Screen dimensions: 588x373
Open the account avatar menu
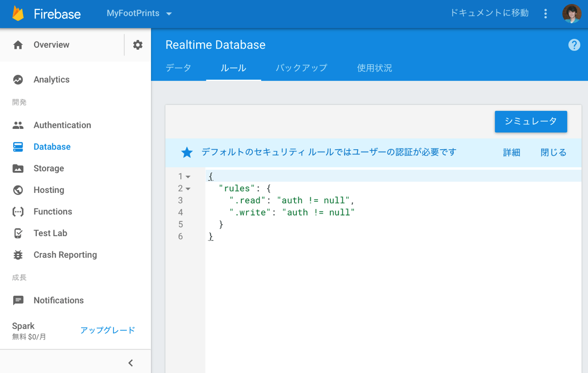pyautogui.click(x=571, y=13)
